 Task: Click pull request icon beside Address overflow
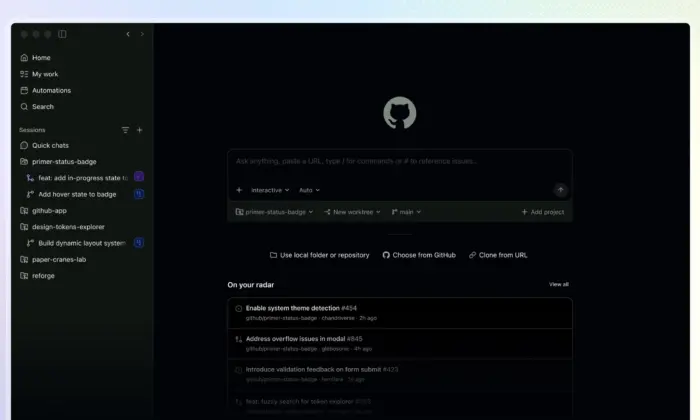pos(238,339)
